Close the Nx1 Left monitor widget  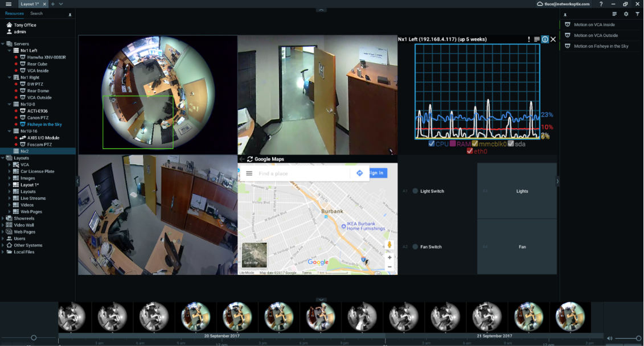(553, 39)
